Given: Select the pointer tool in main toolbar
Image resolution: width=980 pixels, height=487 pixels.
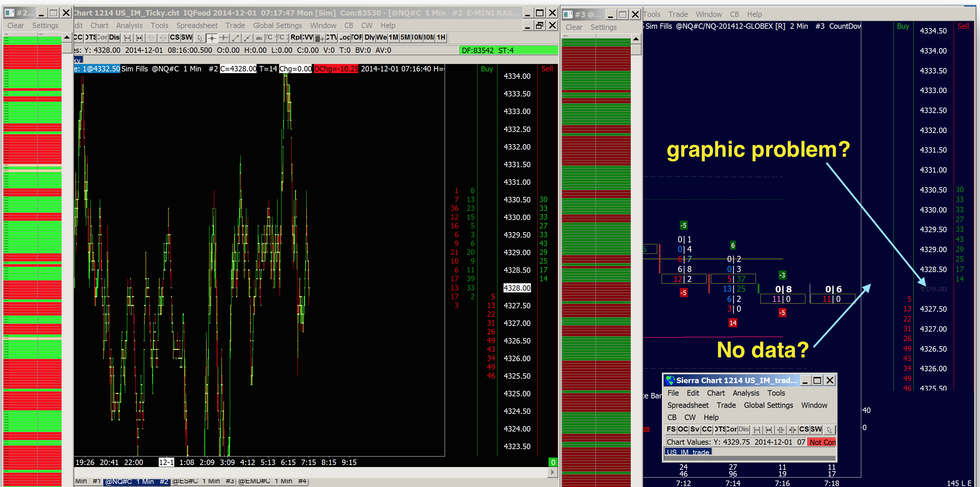Looking at the screenshot, I should (x=200, y=38).
